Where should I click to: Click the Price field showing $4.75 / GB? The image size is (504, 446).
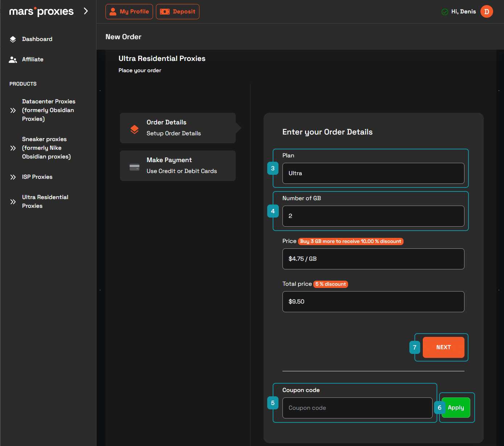(x=373, y=259)
